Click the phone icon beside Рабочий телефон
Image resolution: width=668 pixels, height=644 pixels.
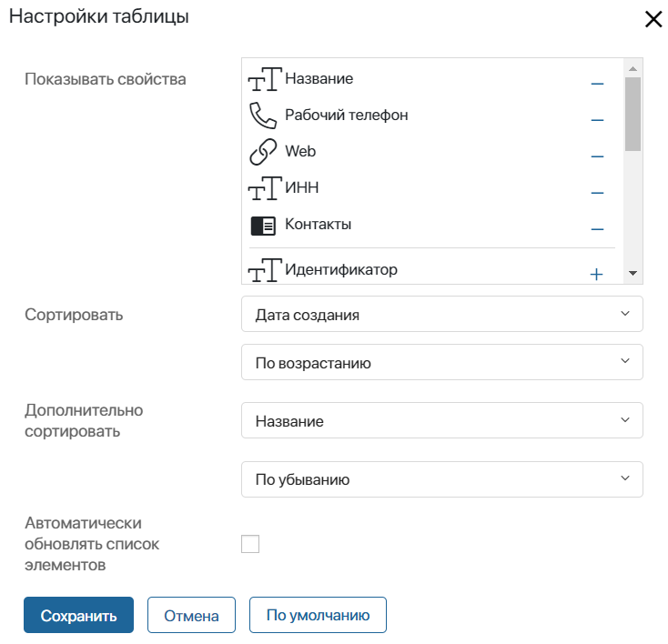pos(263,116)
